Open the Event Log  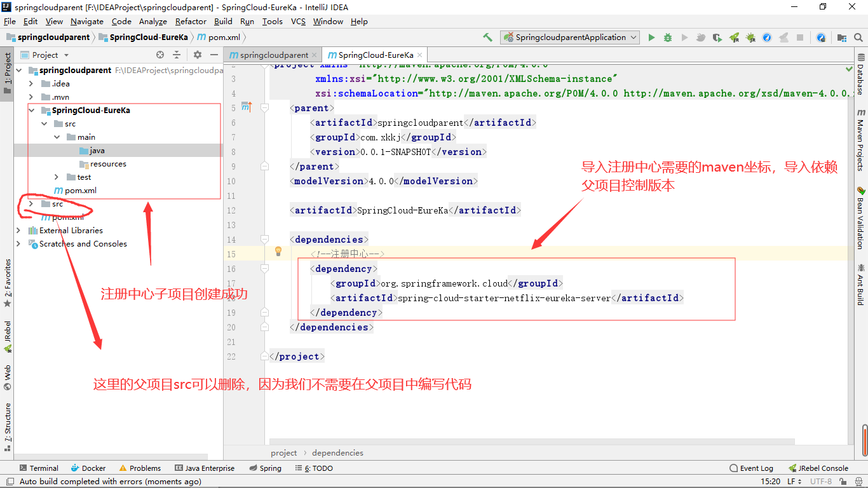pyautogui.click(x=751, y=468)
